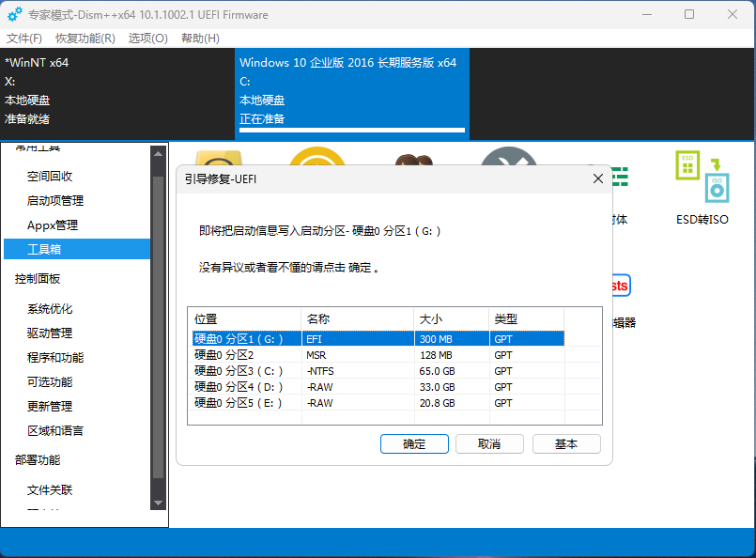Click the 位置 column header
This screenshot has height=558, width=756.
(245, 318)
